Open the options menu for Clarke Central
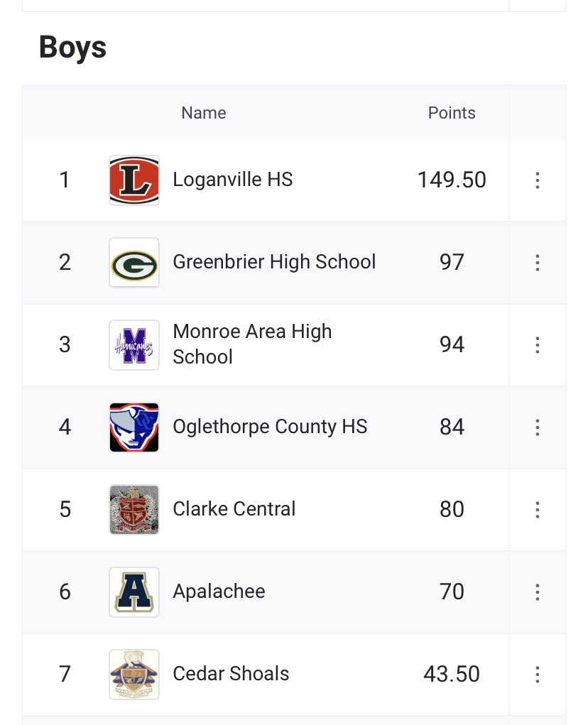Screen dimensions: 588x725 [537, 510]
